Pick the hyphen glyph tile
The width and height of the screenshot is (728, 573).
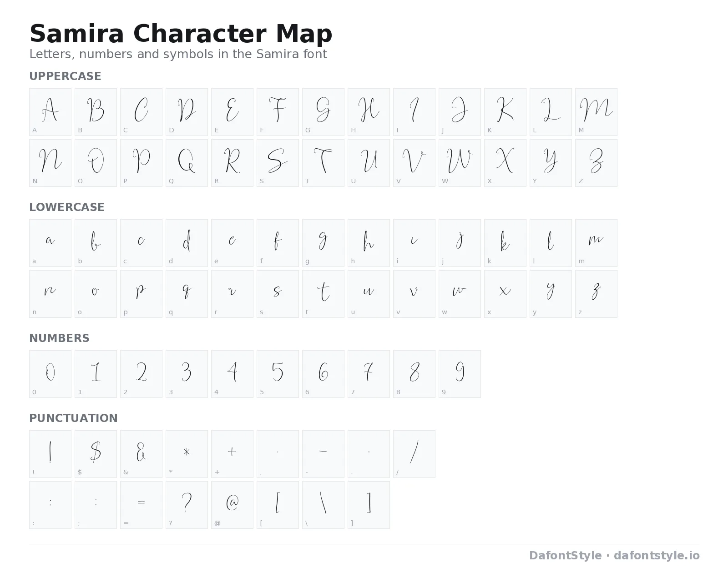click(323, 454)
